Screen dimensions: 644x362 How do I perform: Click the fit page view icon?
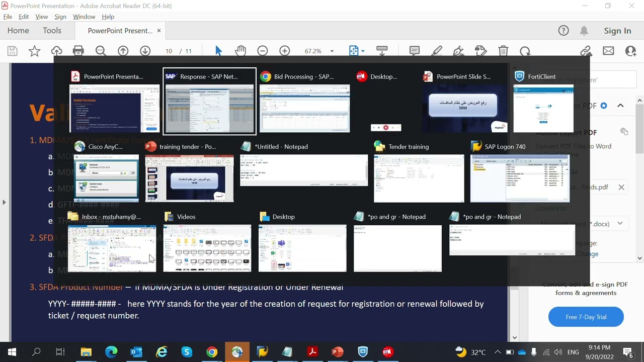[x=354, y=51]
